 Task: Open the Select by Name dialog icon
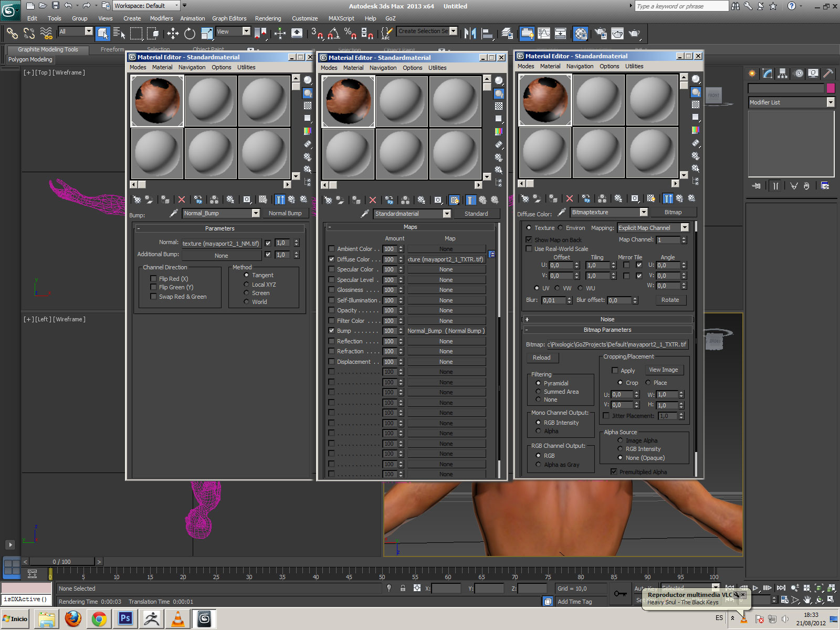click(119, 34)
